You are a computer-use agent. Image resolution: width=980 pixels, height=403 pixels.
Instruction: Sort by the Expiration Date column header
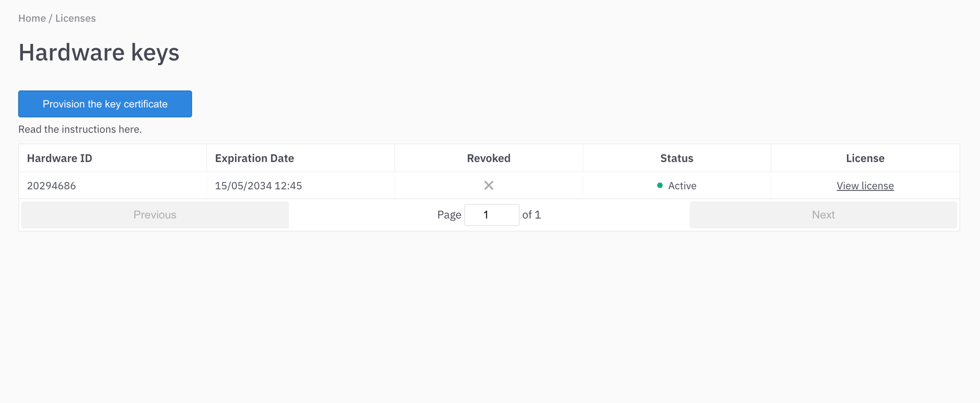pos(254,158)
